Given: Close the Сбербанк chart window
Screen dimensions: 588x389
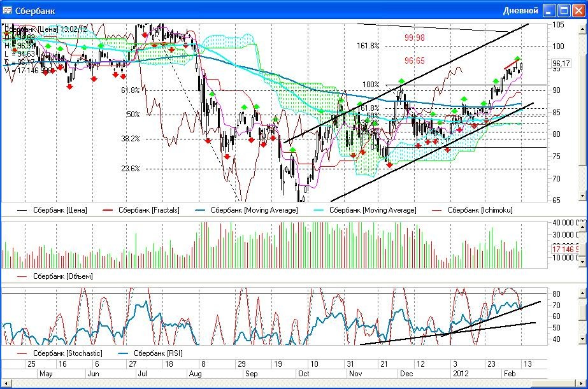Looking at the screenshot, I should [578, 10].
